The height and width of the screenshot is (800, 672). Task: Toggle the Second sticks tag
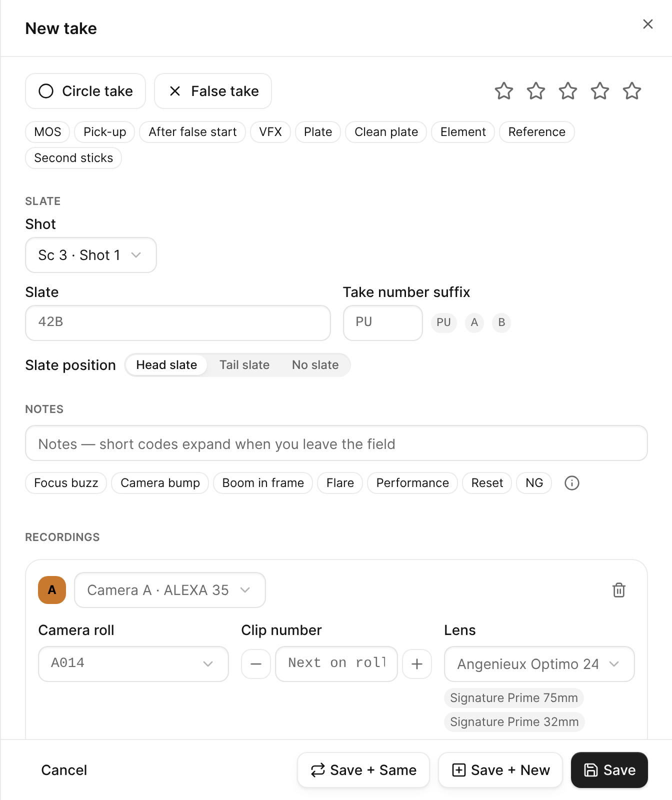point(73,158)
